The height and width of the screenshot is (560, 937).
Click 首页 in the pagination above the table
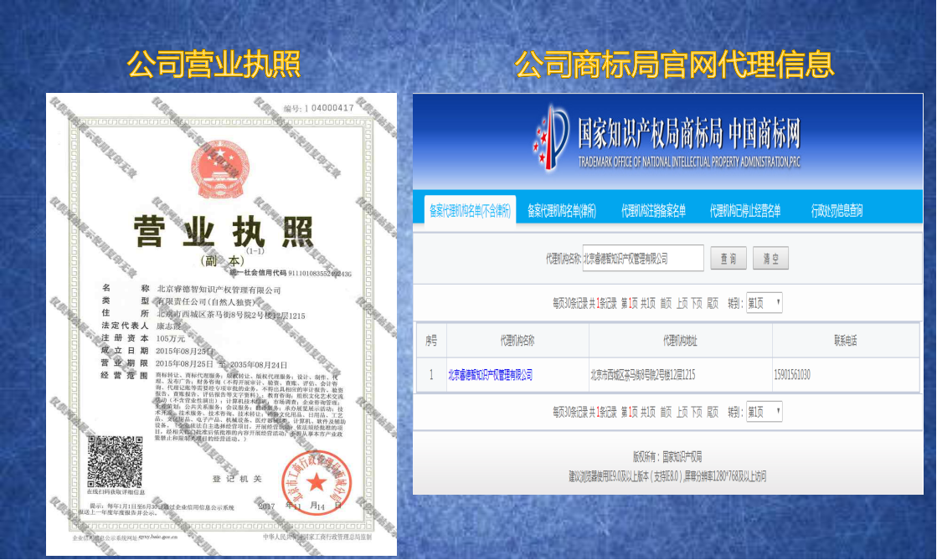coord(666,304)
